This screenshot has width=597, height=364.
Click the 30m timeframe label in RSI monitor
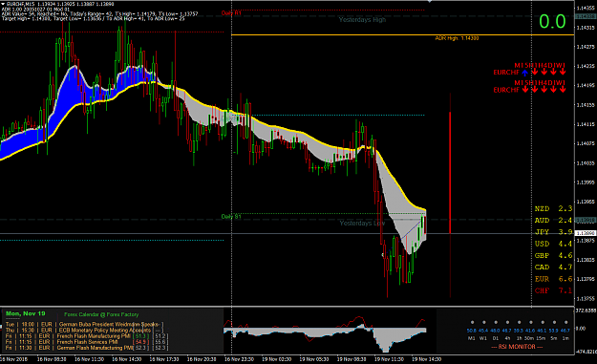pos(529,338)
